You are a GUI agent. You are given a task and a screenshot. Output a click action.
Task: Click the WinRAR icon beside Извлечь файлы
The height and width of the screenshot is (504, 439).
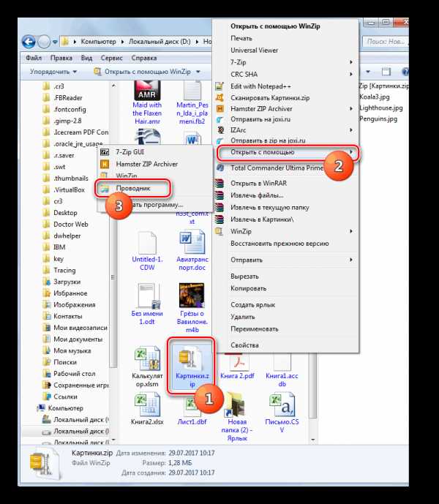point(219,195)
